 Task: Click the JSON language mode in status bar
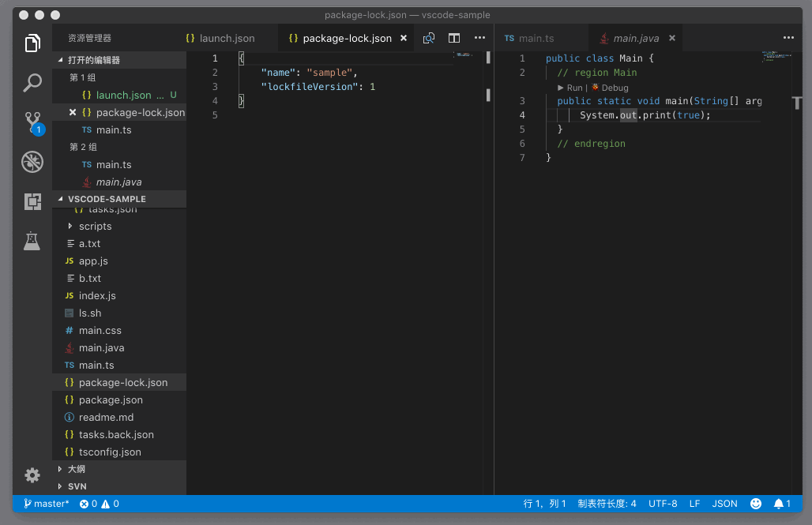(724, 503)
